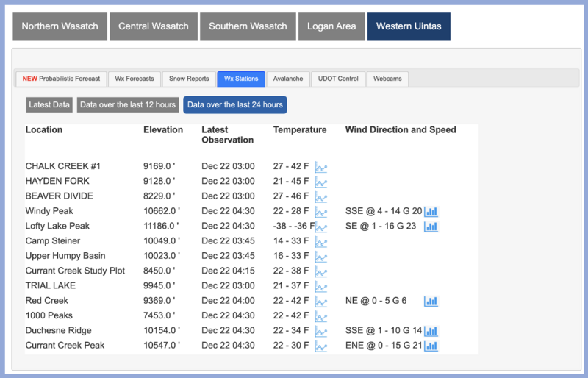View Lofty Lake Peak wind bar chart

(431, 227)
